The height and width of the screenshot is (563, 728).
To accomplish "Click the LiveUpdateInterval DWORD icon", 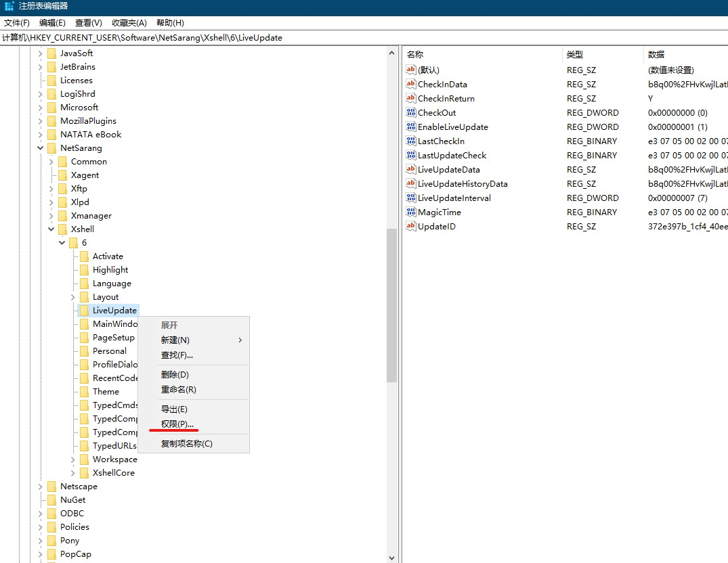I will (x=411, y=198).
